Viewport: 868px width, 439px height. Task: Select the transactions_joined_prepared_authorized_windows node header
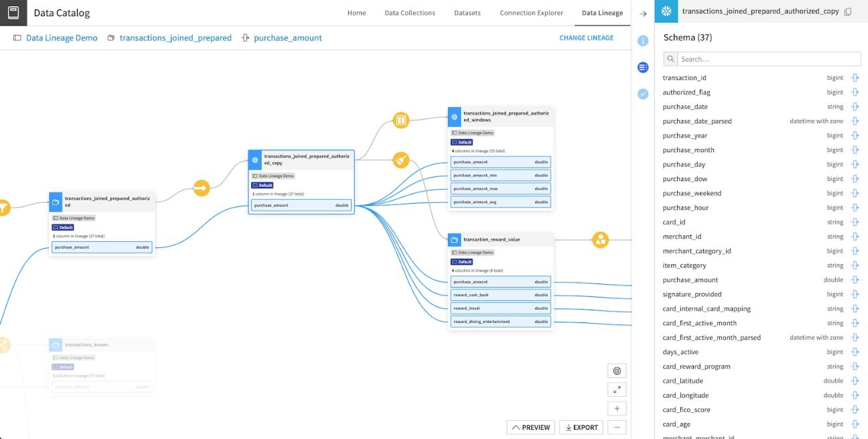pyautogui.click(x=501, y=117)
